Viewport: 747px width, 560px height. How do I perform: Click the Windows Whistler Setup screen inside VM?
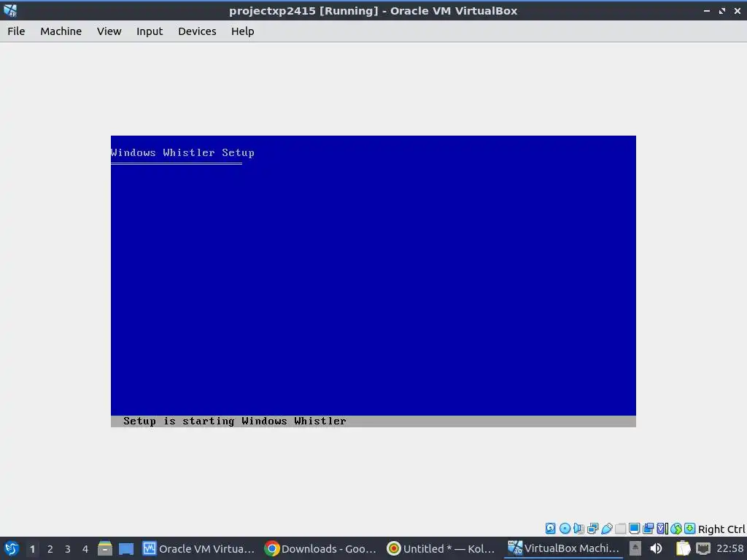[x=373, y=281]
